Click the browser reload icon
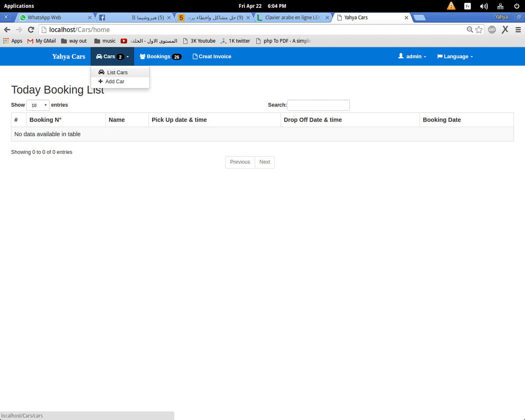 click(31, 30)
